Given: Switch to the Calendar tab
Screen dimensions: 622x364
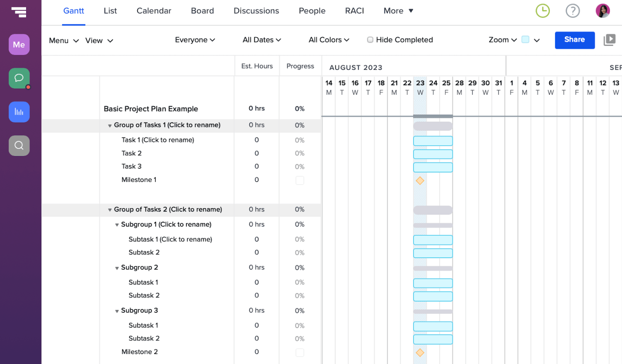Looking at the screenshot, I should click(x=153, y=11).
